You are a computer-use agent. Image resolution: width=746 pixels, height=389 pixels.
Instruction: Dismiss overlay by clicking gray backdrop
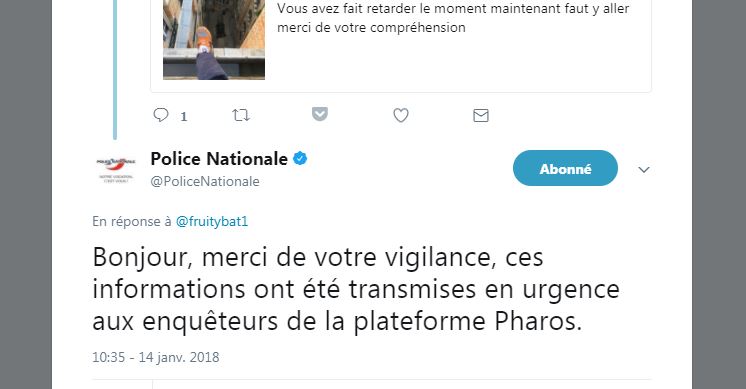pos(26,194)
